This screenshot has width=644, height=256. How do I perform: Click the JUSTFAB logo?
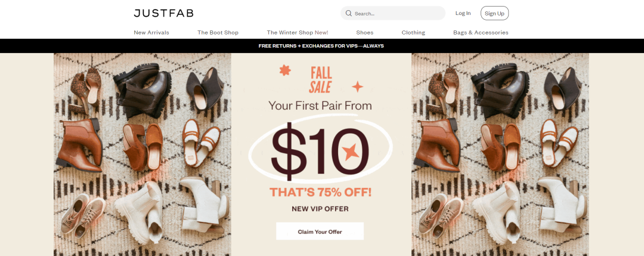[163, 13]
